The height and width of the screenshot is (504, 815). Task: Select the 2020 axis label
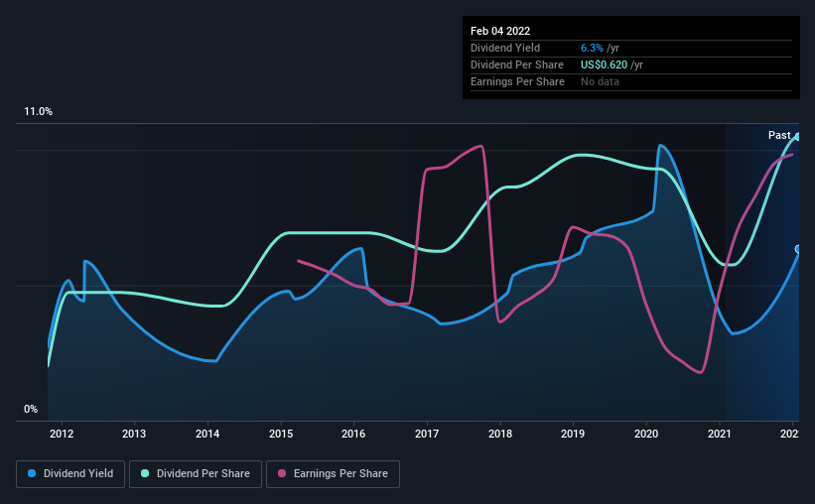[x=646, y=434]
